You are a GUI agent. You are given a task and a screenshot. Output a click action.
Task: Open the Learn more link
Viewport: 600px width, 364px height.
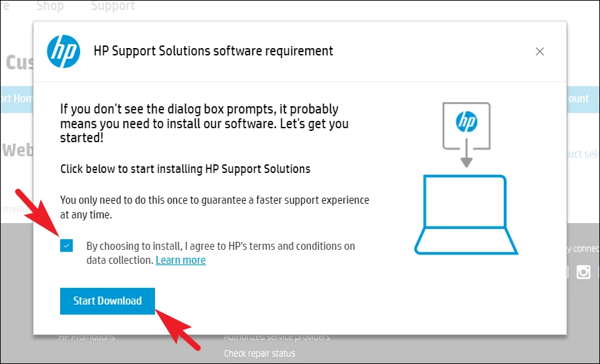click(x=180, y=260)
